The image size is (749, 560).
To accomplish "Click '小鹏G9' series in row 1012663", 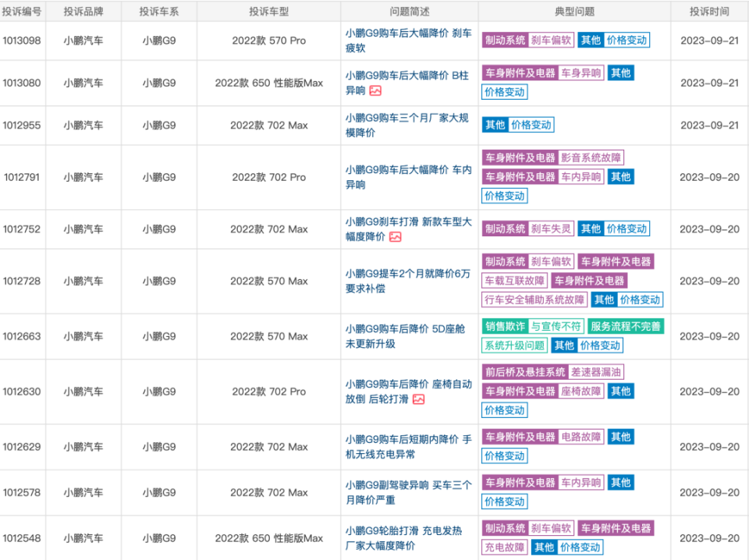I will (x=159, y=336).
